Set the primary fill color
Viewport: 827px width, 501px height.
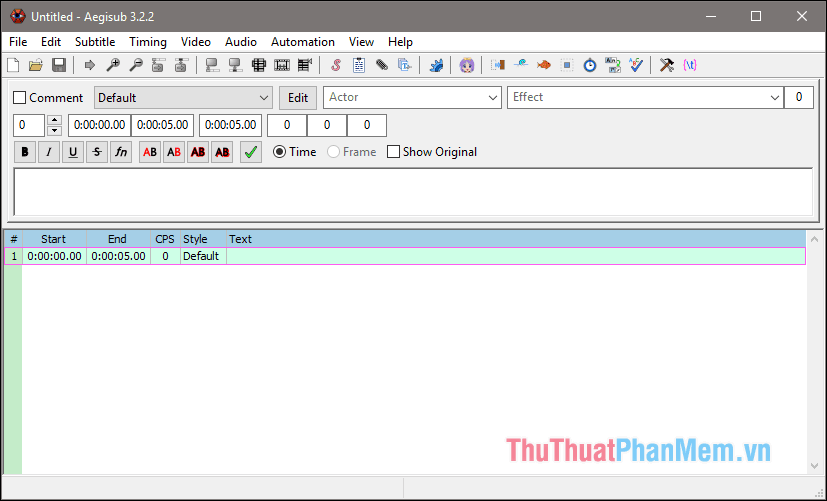click(150, 152)
